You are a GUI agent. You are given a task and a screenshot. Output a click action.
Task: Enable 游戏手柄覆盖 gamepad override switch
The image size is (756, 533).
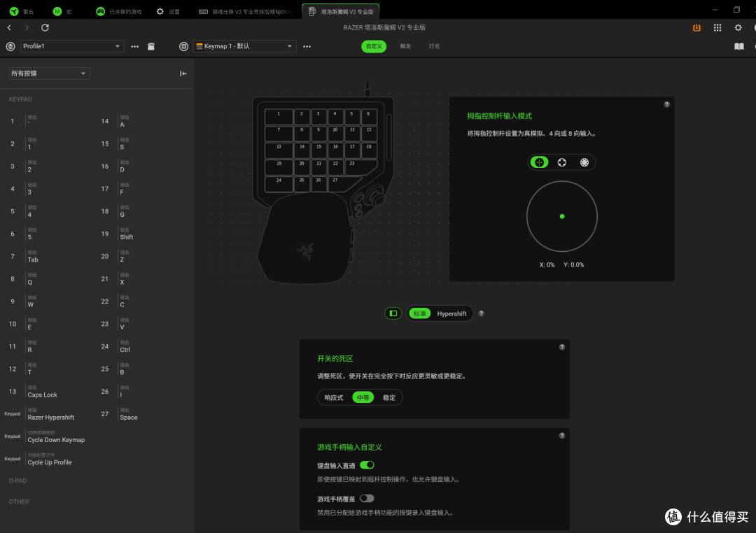tap(367, 498)
